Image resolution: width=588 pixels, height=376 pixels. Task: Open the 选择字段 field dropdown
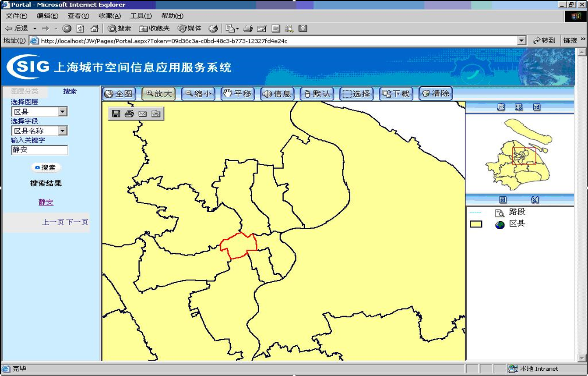(x=63, y=131)
